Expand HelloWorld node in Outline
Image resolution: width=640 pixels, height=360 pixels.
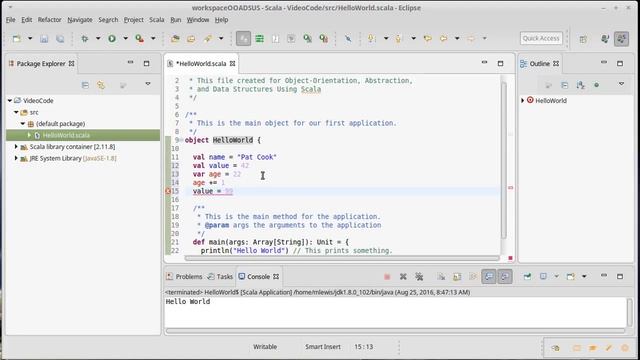pos(523,100)
